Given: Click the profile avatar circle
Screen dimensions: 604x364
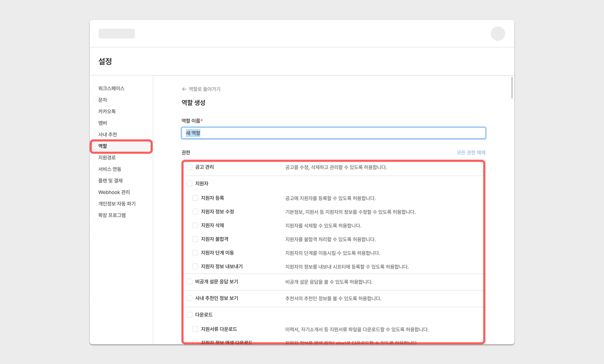Looking at the screenshot, I should [x=498, y=34].
